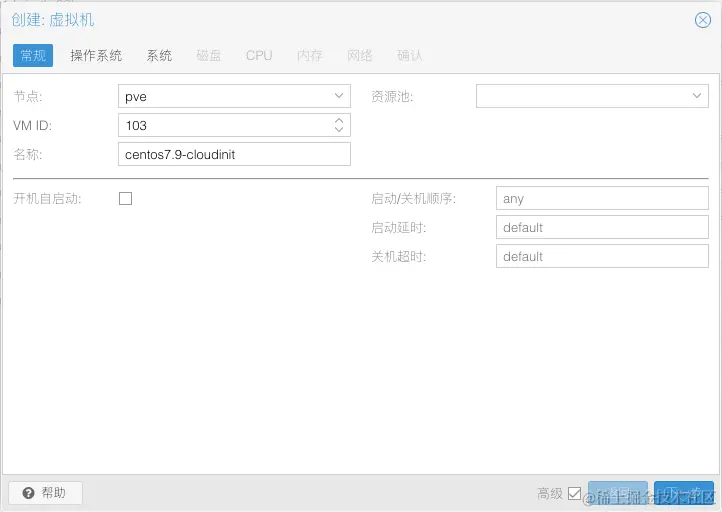Open the 系统 tab
This screenshot has width=722, height=512.
click(x=159, y=56)
